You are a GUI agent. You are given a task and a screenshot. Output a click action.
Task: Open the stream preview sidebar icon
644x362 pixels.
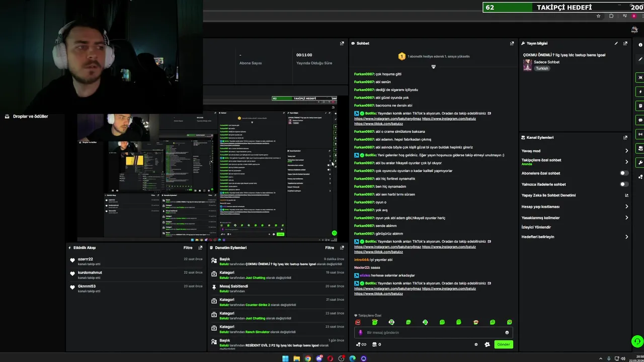point(640,77)
